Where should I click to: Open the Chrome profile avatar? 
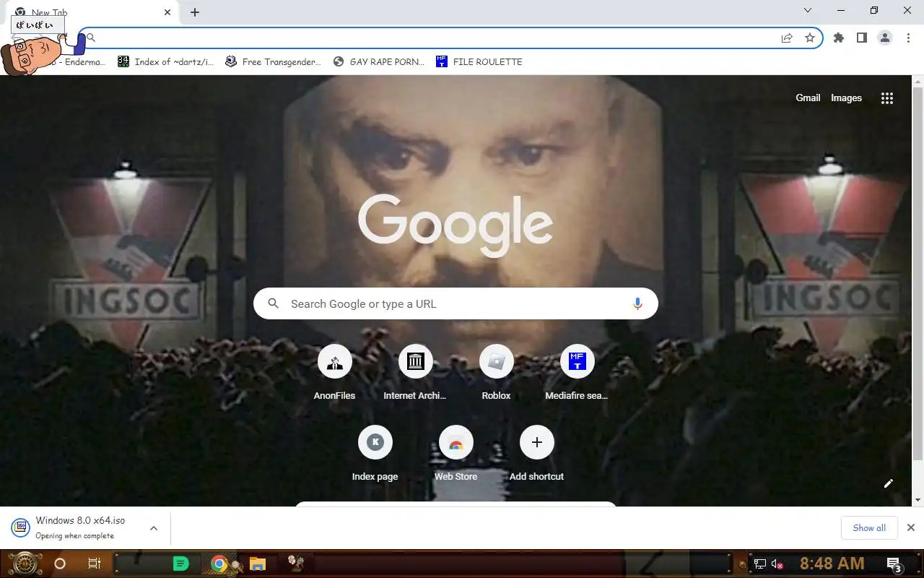(x=885, y=38)
